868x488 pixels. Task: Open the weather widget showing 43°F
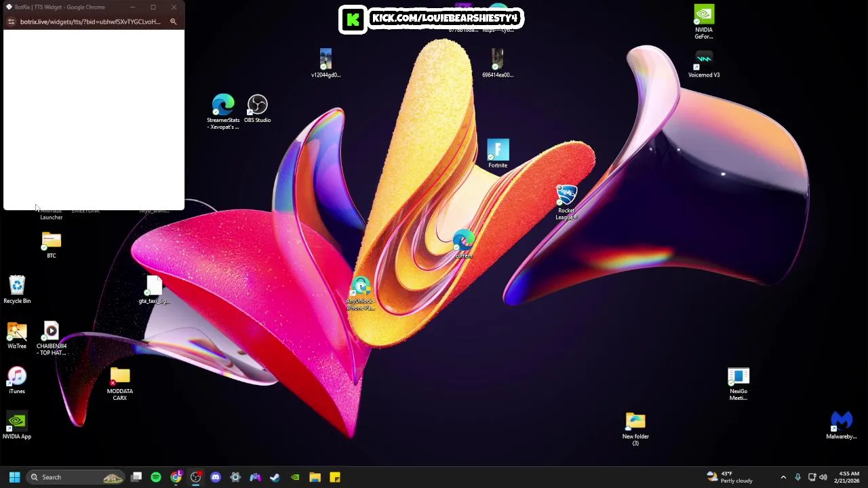tap(730, 477)
